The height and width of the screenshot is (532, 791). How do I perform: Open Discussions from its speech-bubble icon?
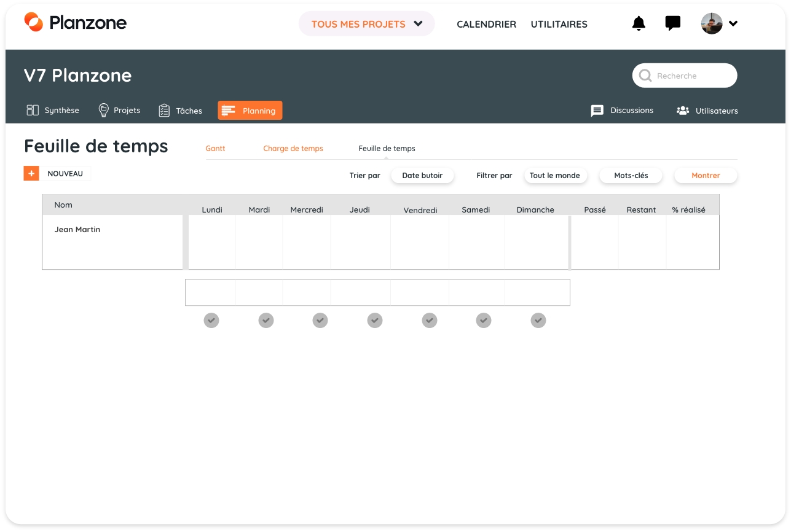pyautogui.click(x=597, y=111)
